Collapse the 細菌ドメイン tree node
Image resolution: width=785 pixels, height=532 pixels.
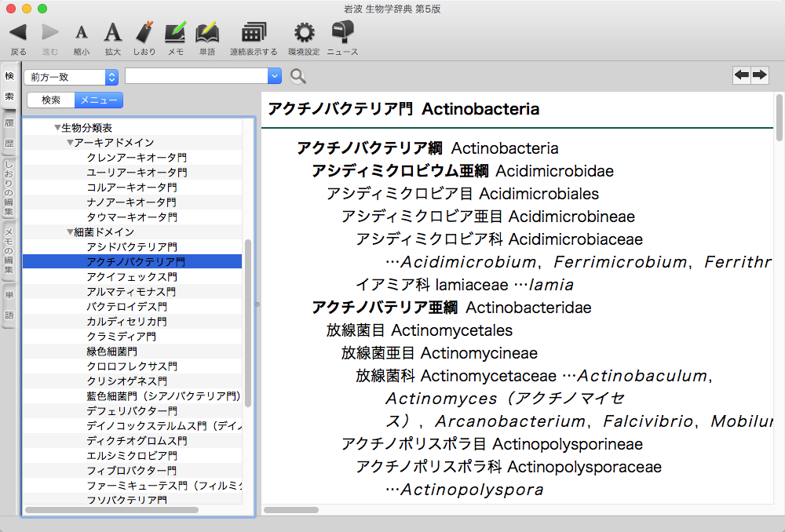click(x=70, y=232)
